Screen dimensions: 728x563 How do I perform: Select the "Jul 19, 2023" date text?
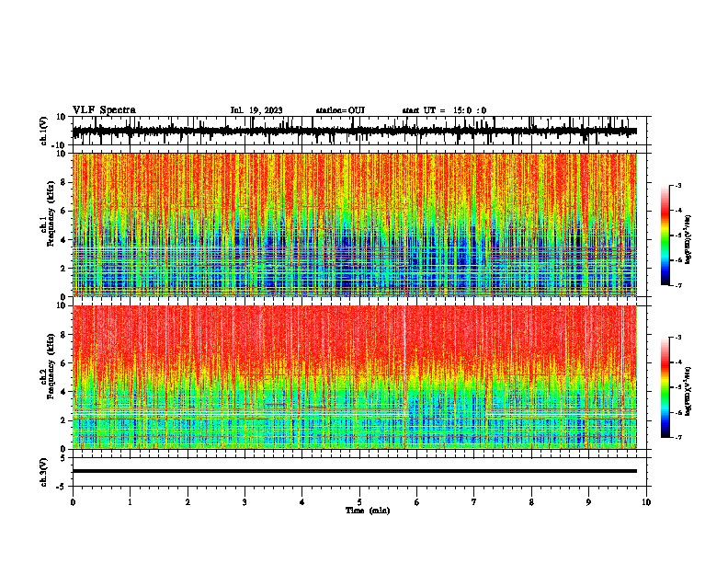tap(256, 110)
